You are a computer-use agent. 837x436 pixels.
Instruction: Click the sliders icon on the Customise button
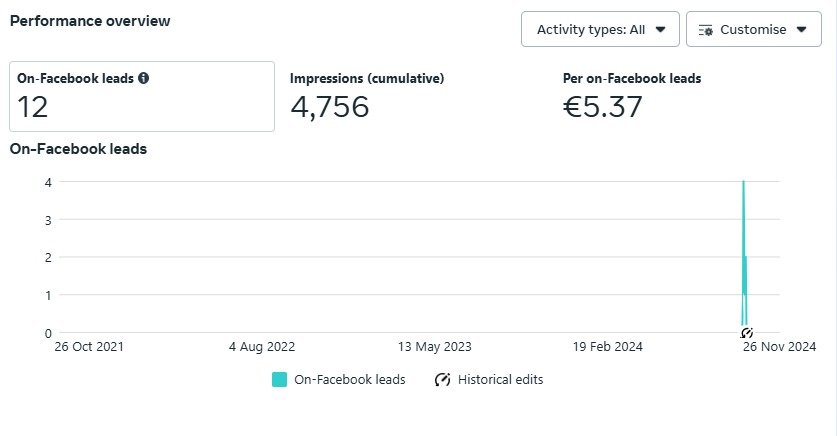[705, 30]
